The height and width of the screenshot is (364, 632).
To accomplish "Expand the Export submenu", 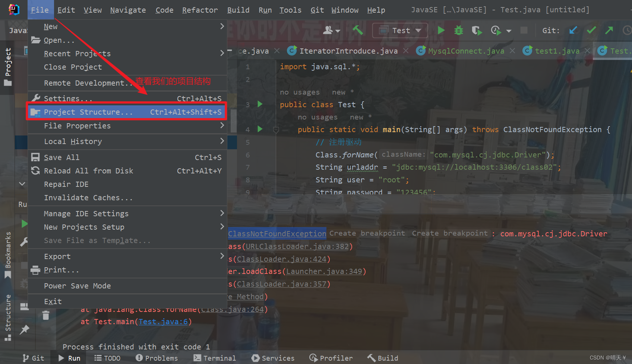I will 127,256.
